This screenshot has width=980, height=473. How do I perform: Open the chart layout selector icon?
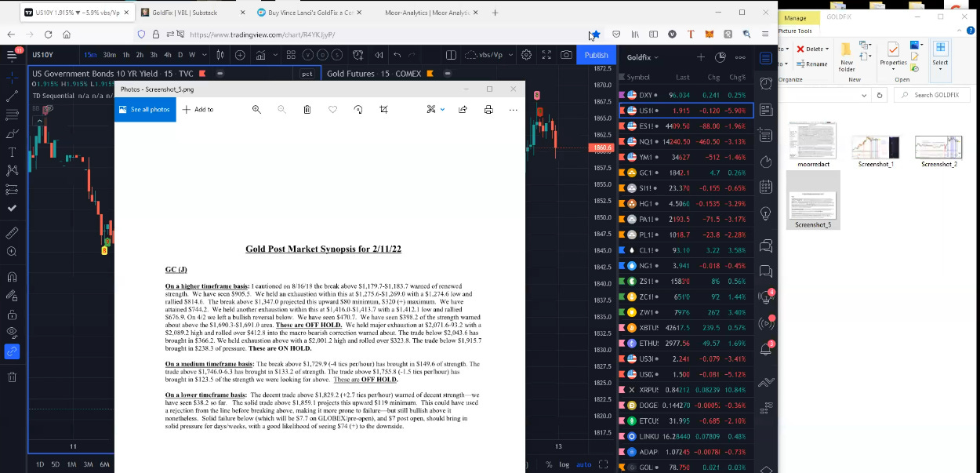pos(451,55)
